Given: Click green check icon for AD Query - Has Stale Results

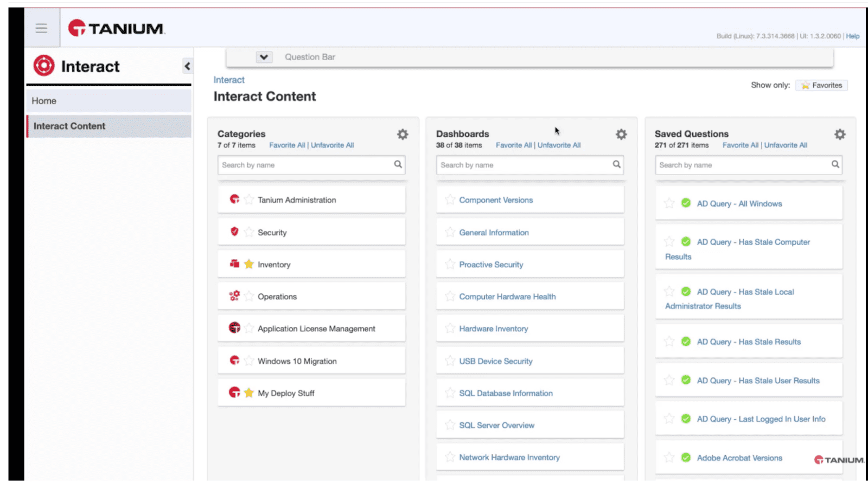Looking at the screenshot, I should pyautogui.click(x=686, y=341).
